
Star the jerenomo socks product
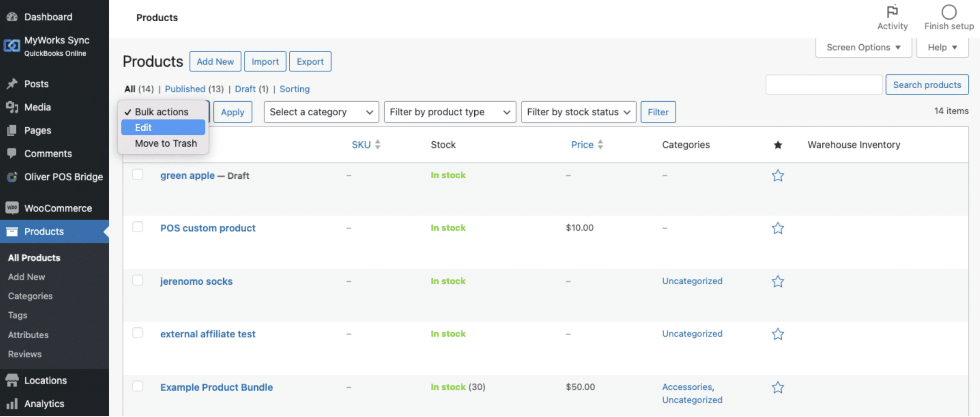[x=778, y=281]
